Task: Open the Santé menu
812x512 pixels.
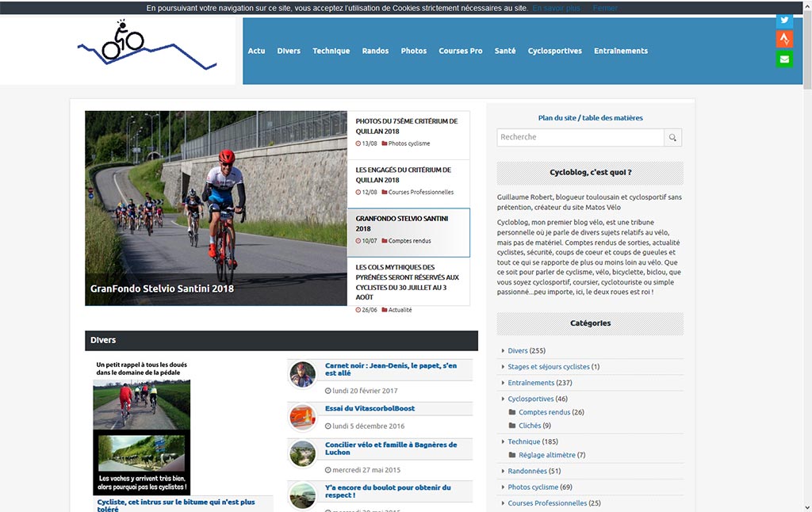Action: click(505, 51)
